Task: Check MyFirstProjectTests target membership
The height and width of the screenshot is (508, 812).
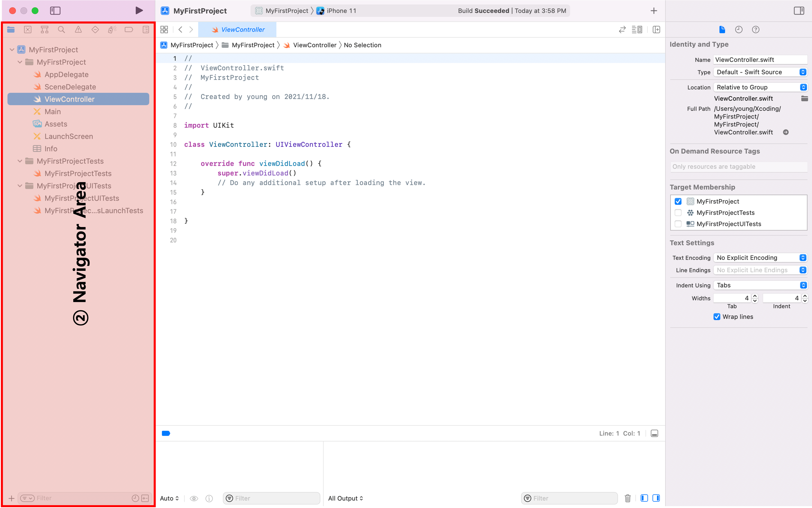Action: (678, 213)
